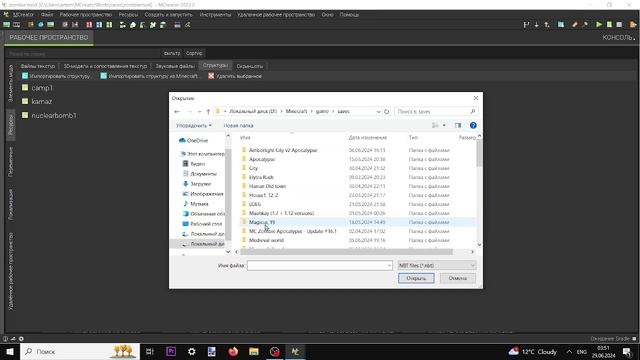Click the stop square icon in run toolbar
The height and width of the screenshot is (360, 640).
point(619,25)
